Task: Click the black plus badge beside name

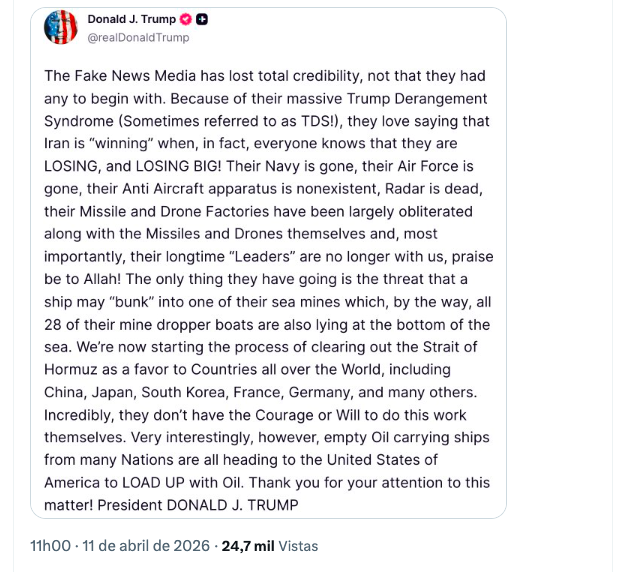Action: [x=202, y=19]
